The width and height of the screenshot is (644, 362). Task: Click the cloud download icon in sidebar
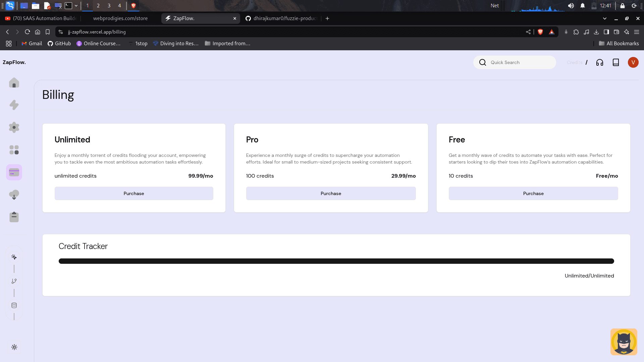[x=14, y=194]
